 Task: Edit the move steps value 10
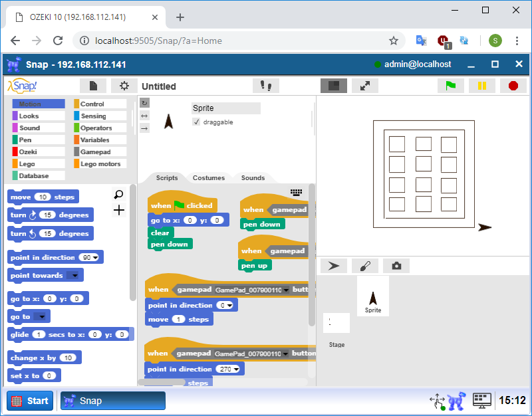(x=43, y=197)
